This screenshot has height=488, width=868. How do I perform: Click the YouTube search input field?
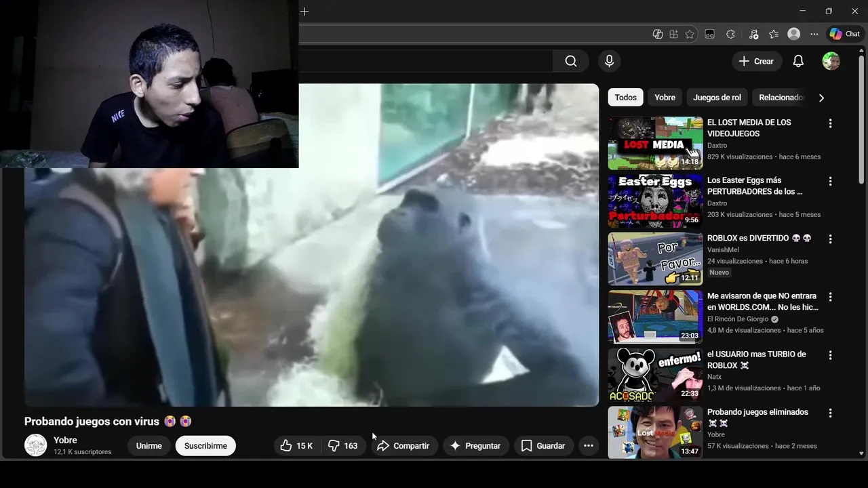point(426,61)
